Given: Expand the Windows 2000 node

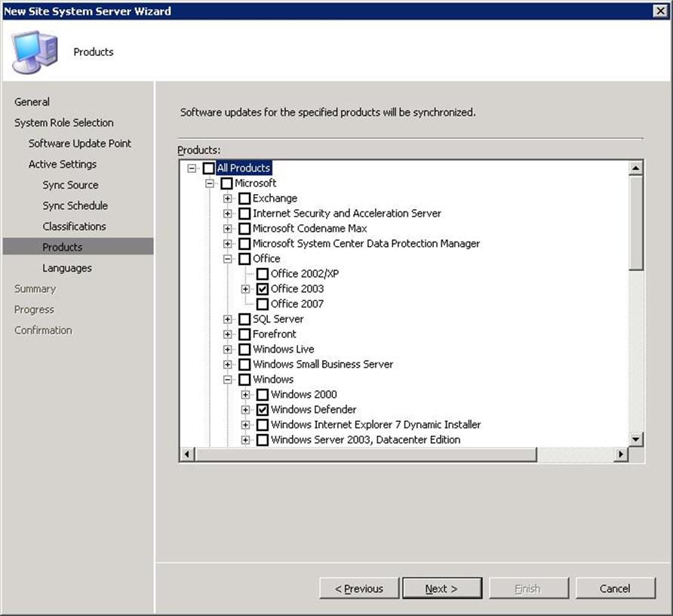Looking at the screenshot, I should point(245,394).
